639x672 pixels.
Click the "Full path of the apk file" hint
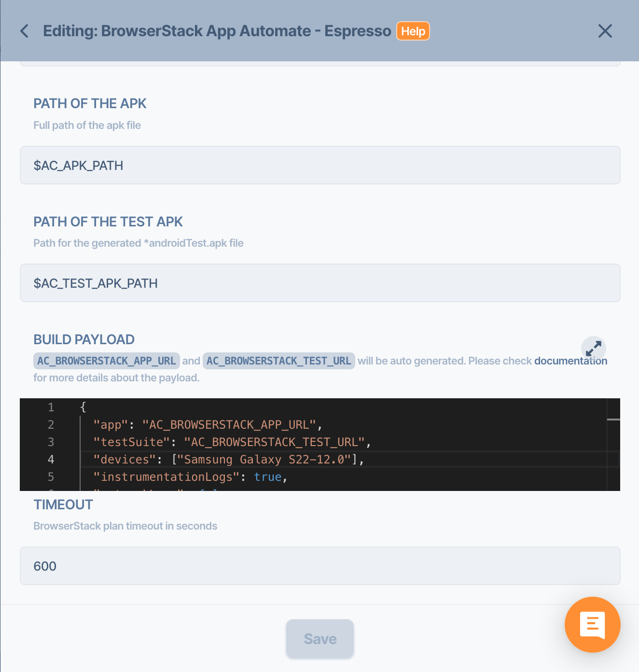(87, 125)
